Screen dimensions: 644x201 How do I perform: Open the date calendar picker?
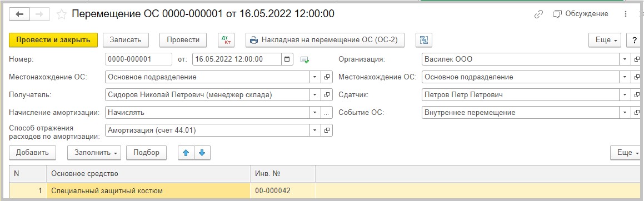pos(287,59)
